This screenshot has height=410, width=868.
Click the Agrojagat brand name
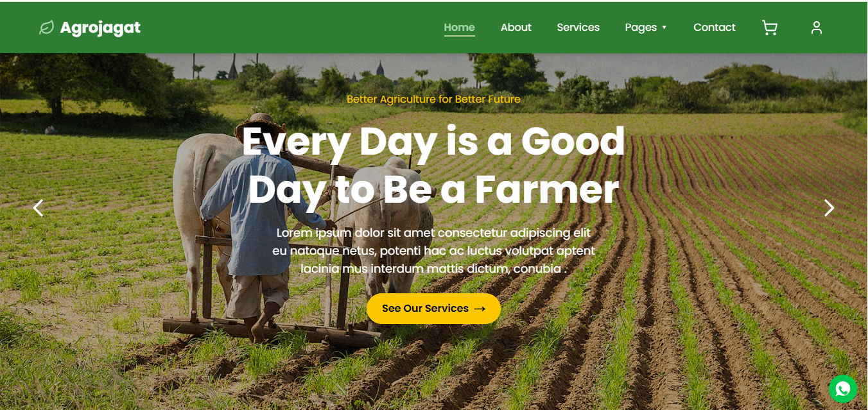point(100,28)
